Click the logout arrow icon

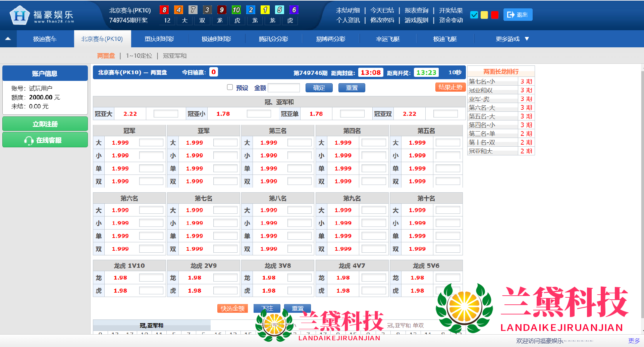pos(511,15)
